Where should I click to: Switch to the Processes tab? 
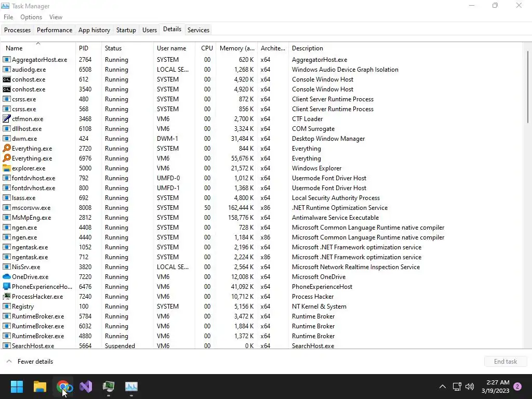(x=17, y=30)
